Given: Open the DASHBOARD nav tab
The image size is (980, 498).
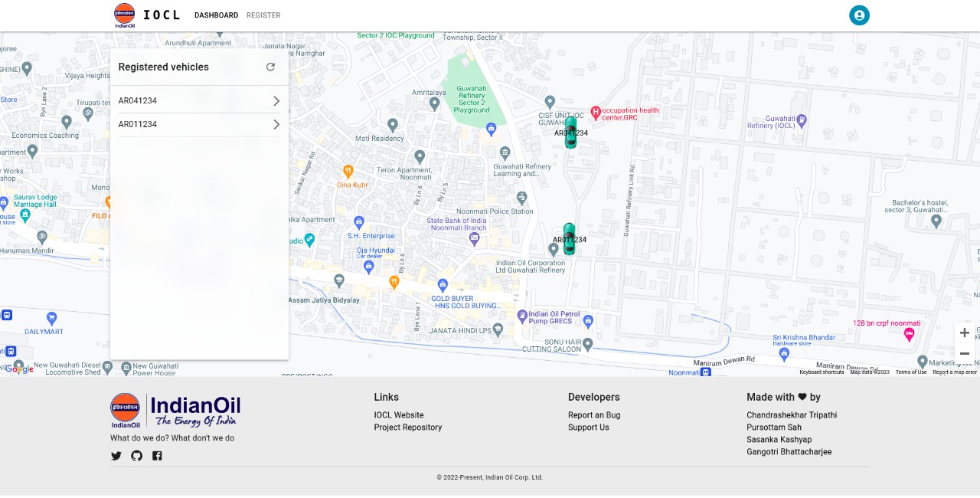Looking at the screenshot, I should tap(216, 15).
